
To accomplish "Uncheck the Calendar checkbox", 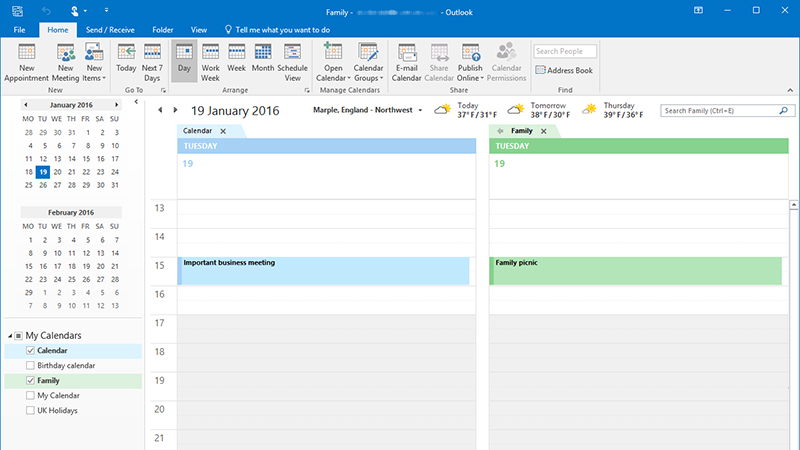I will [30, 351].
